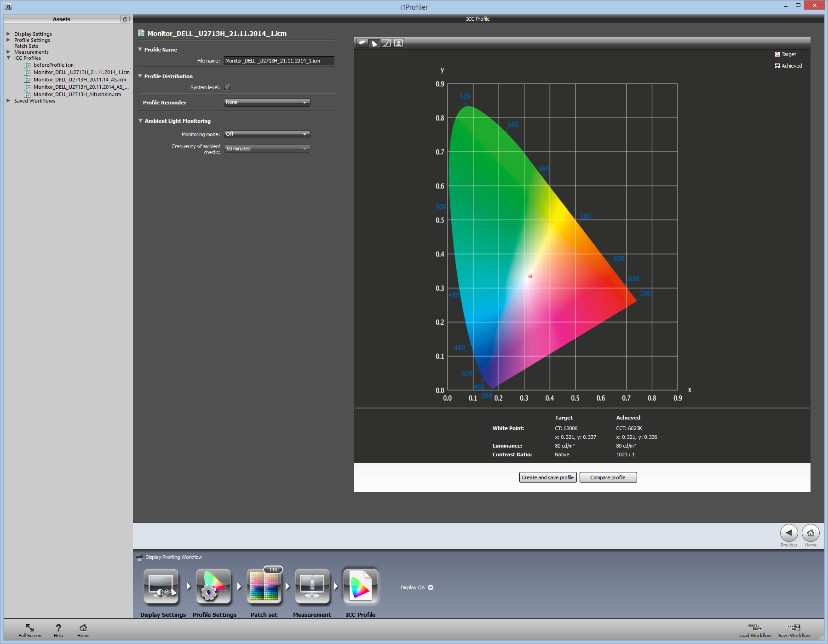Click the Display QA arrow icon
The height and width of the screenshot is (644, 828).
tap(431, 587)
